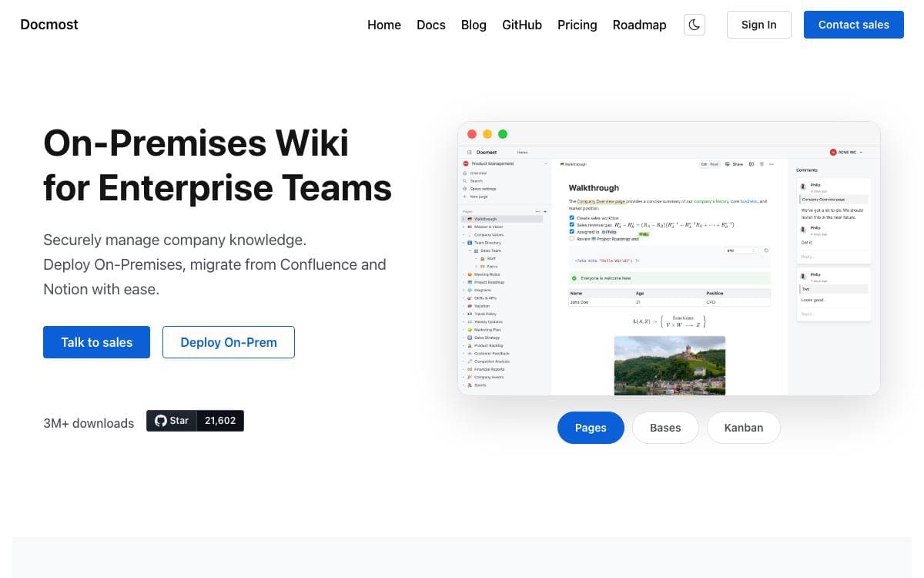Open the Pricing navigation link
924x578 pixels.
point(577,25)
